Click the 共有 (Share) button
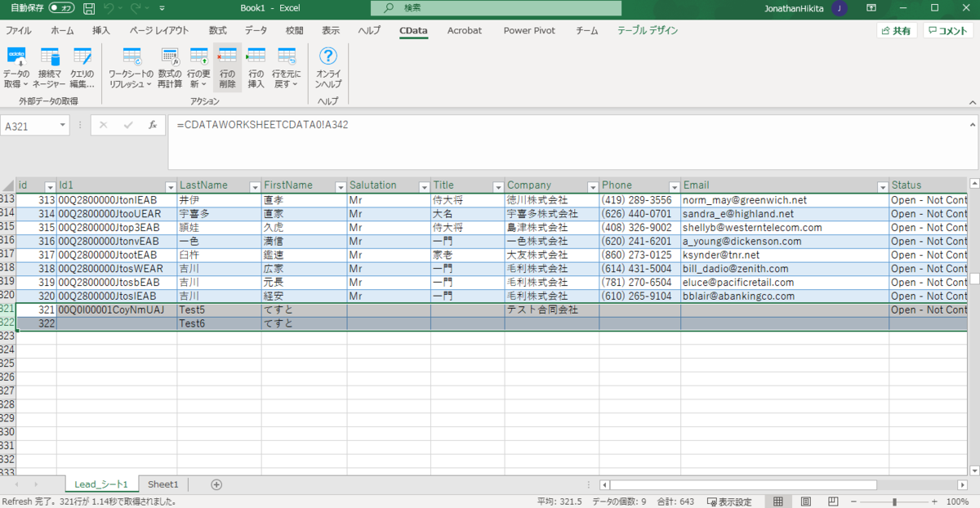Screen dimensions: 980x508 point(897,29)
